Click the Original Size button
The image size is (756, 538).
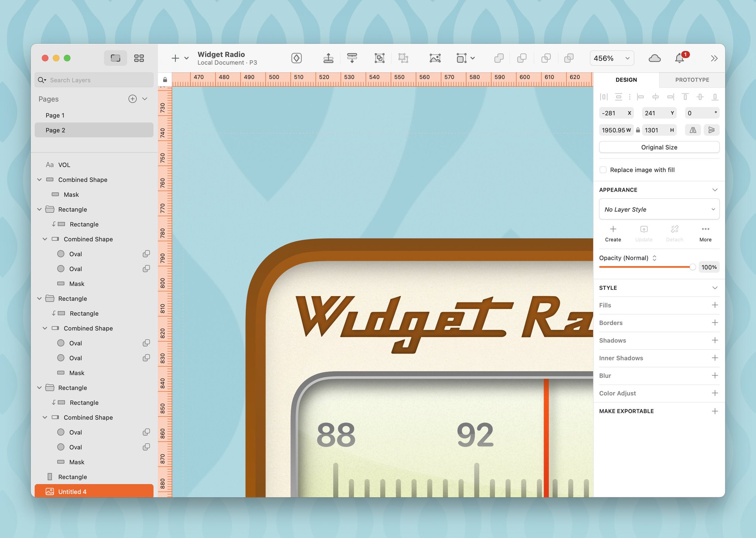[x=659, y=147]
